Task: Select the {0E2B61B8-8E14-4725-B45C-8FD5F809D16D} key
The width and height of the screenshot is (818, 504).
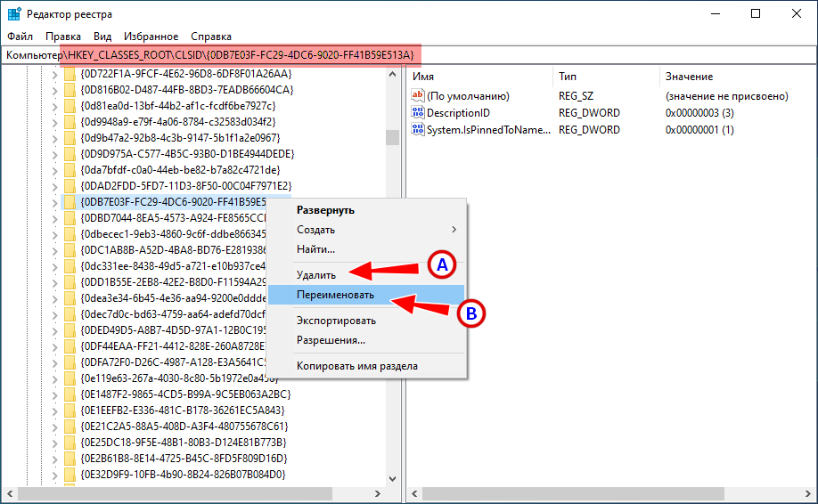Action: click(x=183, y=459)
